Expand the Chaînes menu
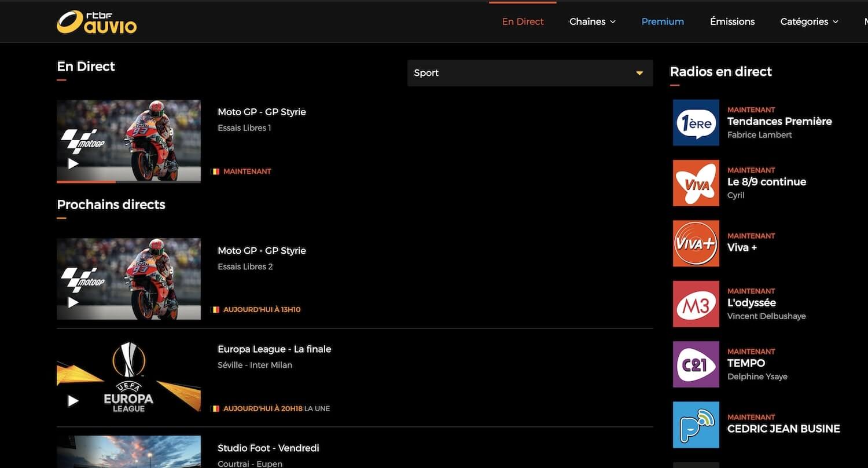 point(592,21)
